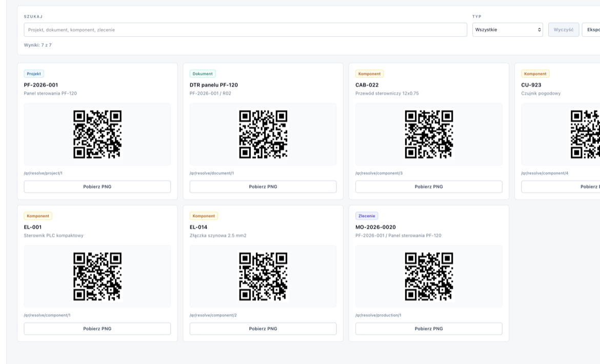Click the QR code of CU-923
600x364 pixels.
coord(585,134)
